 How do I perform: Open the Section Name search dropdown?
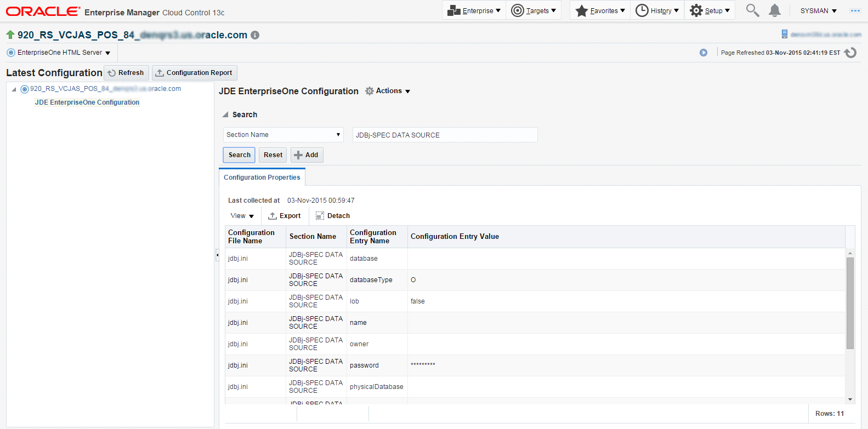click(283, 135)
